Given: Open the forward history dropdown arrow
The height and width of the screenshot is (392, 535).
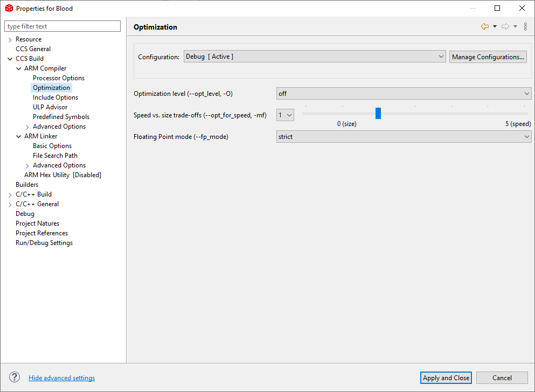Looking at the screenshot, I should pos(515,26).
